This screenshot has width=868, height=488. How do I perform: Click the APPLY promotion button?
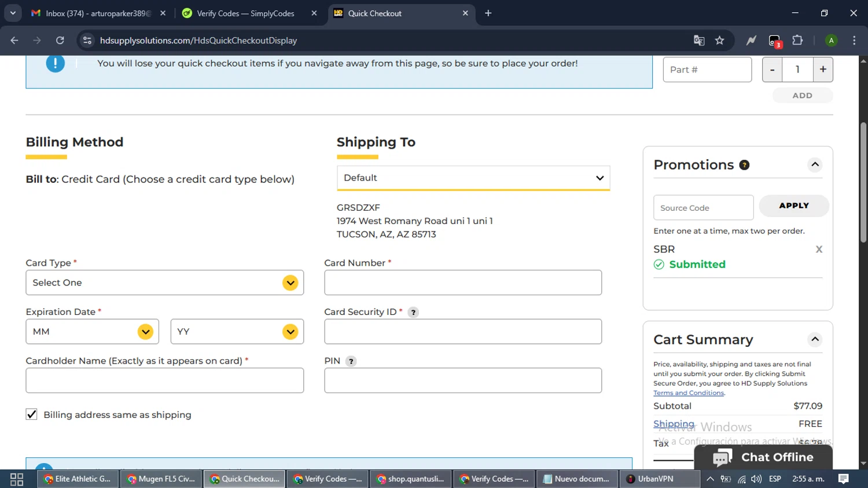tap(794, 206)
